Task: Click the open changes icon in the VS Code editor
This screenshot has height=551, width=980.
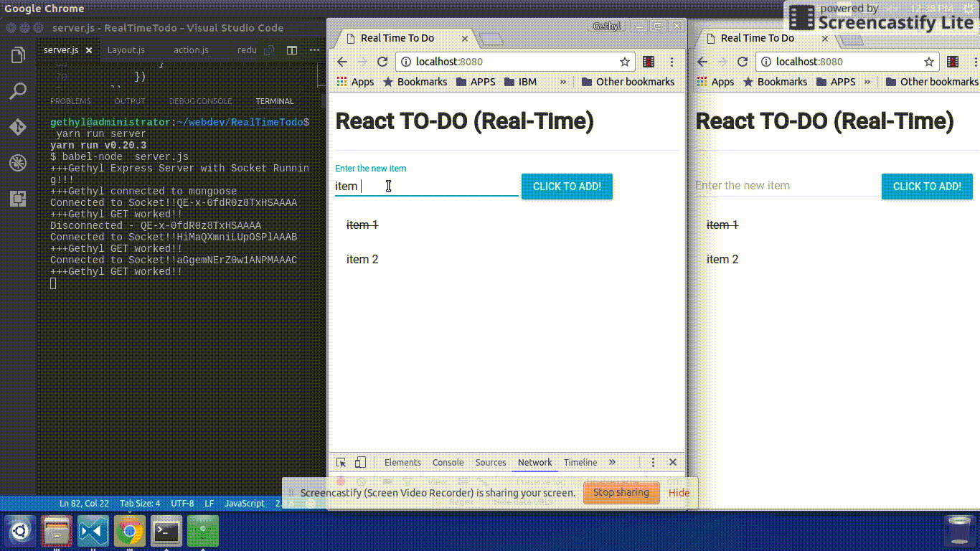Action: pyautogui.click(x=269, y=50)
